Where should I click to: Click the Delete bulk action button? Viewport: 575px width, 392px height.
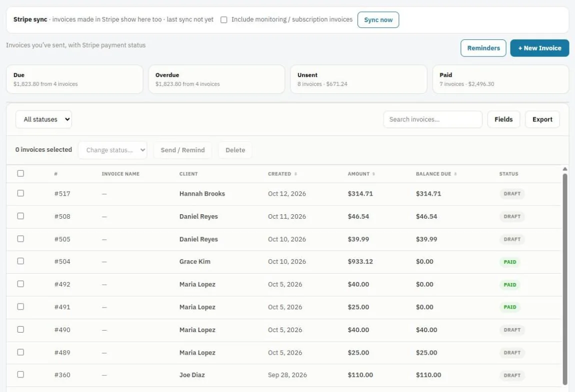click(x=235, y=150)
